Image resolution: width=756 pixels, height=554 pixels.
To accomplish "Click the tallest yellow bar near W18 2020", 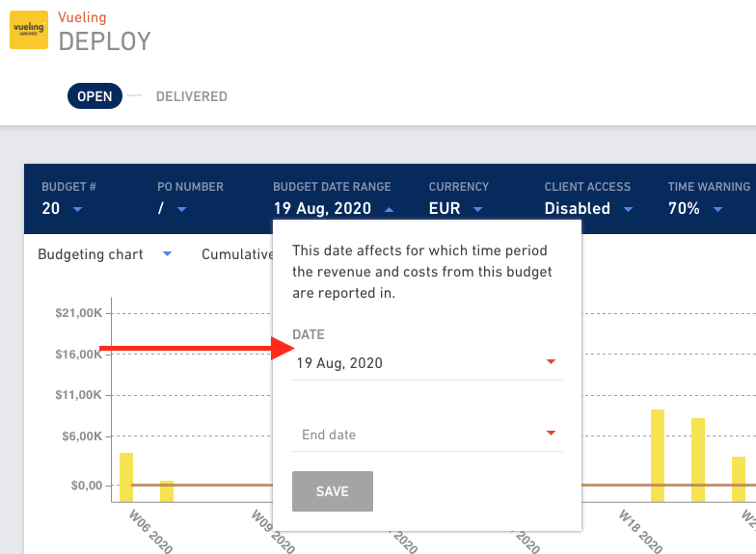I will pyautogui.click(x=658, y=456).
